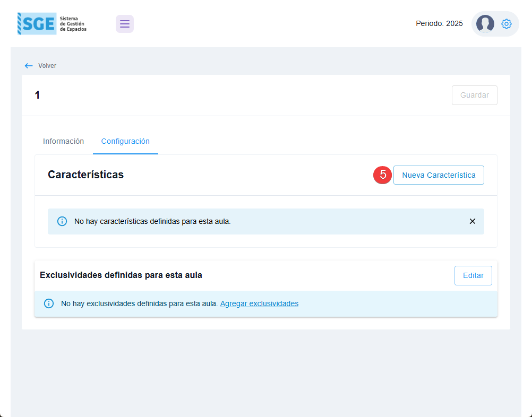Click the back arrow next to Volver
The image size is (532, 417).
point(29,66)
